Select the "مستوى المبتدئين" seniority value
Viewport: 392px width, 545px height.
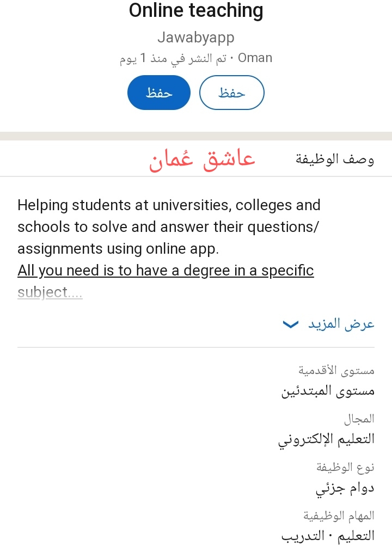328,391
